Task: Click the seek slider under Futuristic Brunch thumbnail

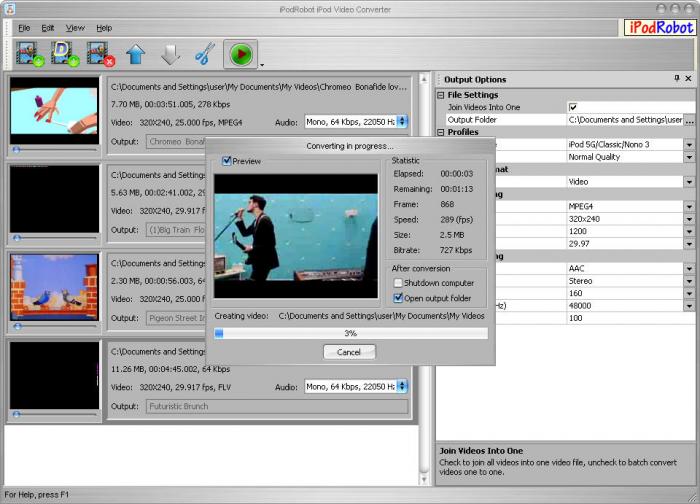Action: [54, 414]
